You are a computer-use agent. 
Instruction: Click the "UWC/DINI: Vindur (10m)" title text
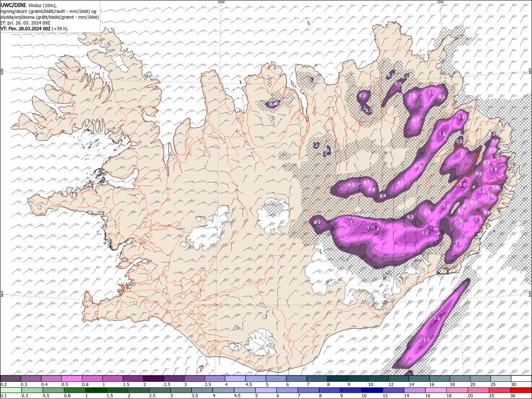pos(28,5)
